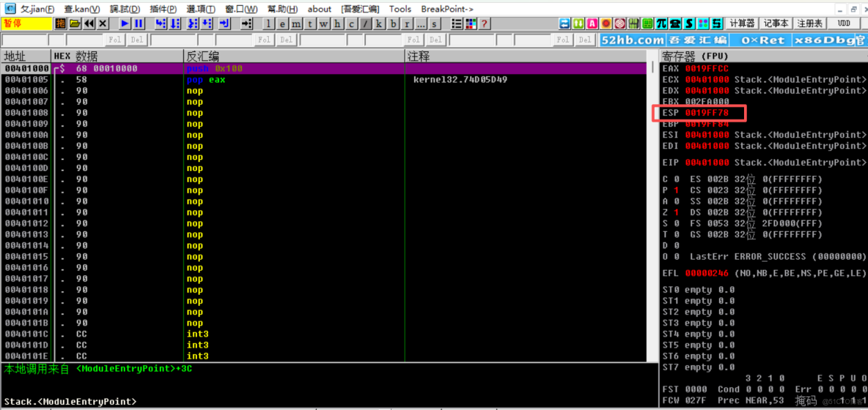Open the 计算器 calculator button
The width and height of the screenshot is (868, 410).
point(742,23)
